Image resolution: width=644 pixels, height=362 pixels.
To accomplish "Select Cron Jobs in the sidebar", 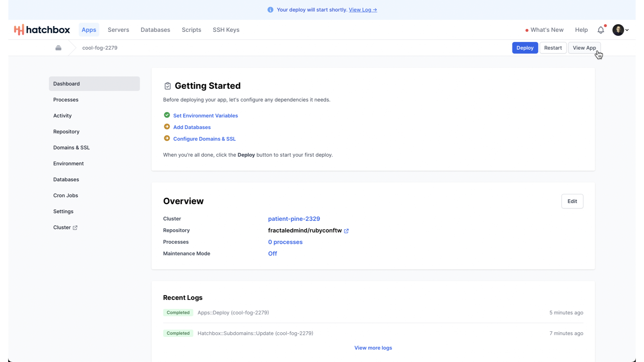I will [x=66, y=195].
